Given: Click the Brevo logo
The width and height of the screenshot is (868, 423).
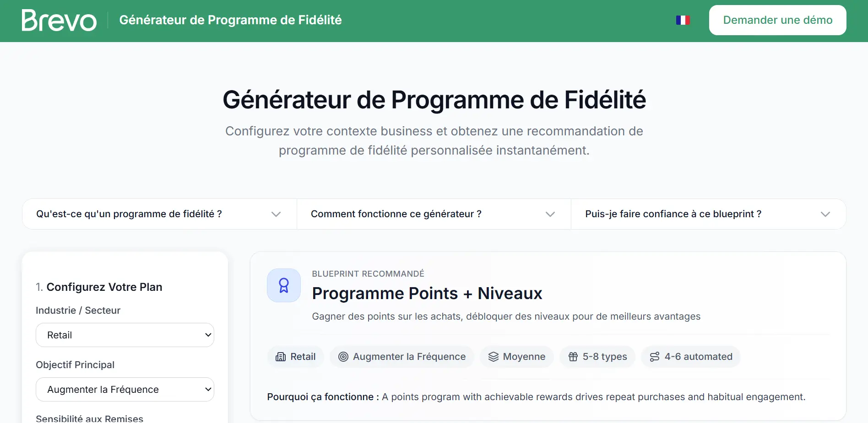Looking at the screenshot, I should point(58,19).
